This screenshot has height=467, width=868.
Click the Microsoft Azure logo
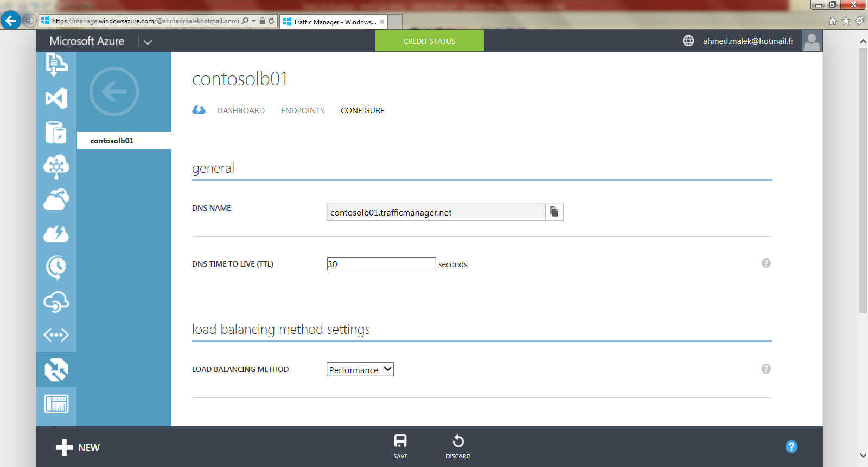point(87,41)
